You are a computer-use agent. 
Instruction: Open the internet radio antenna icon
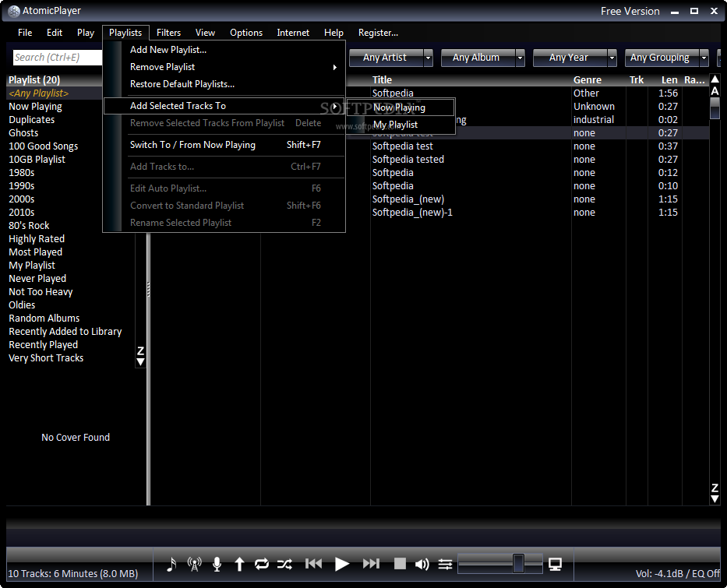[x=194, y=564]
